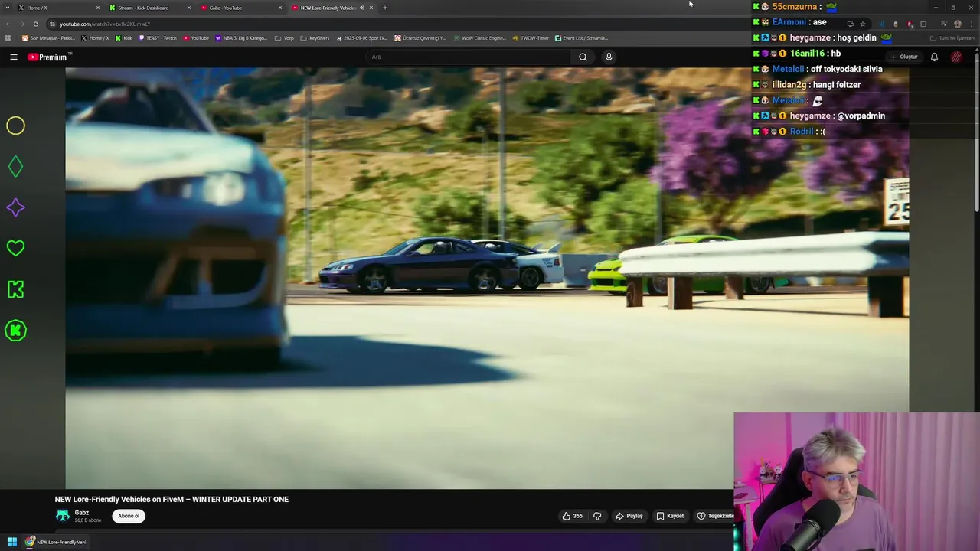Image resolution: width=980 pixels, height=551 pixels.
Task: Click the green Kick K logo icon
Action: tap(15, 289)
